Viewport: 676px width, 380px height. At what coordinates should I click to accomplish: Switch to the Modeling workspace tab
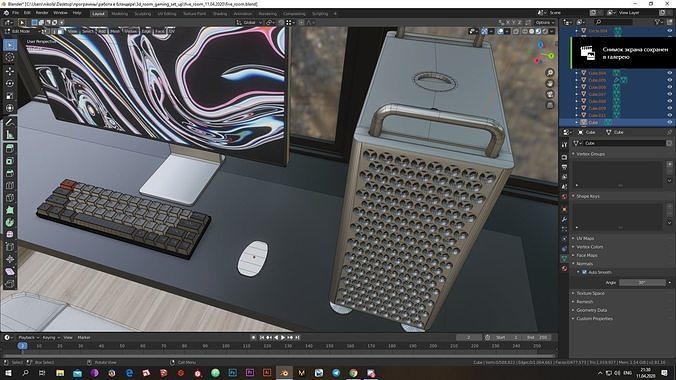pos(119,14)
